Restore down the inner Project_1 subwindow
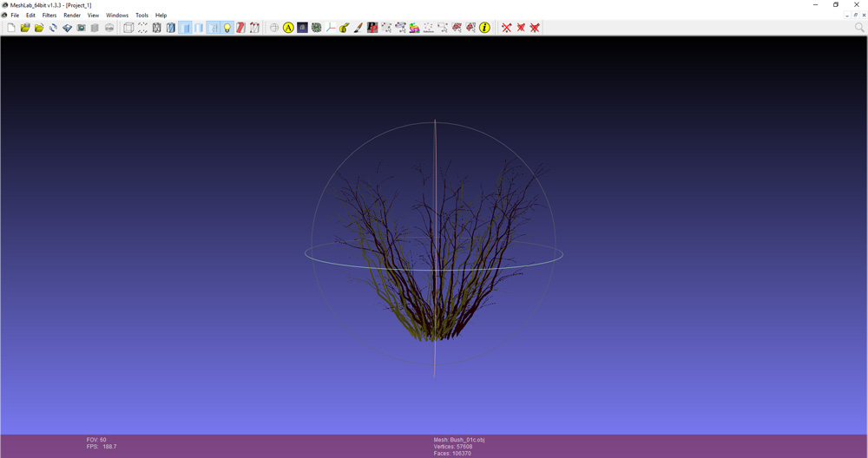This screenshot has width=868, height=458. (x=855, y=16)
